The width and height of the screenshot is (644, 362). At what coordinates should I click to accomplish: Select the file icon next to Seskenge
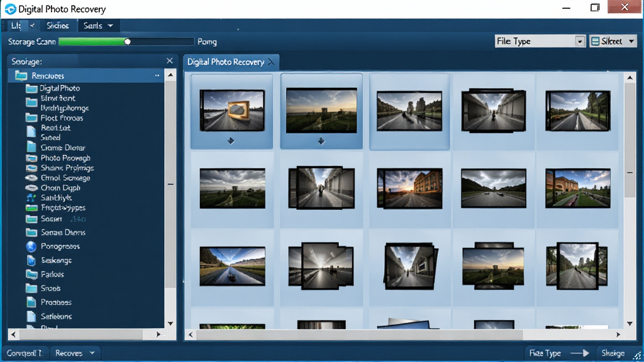[x=31, y=260]
